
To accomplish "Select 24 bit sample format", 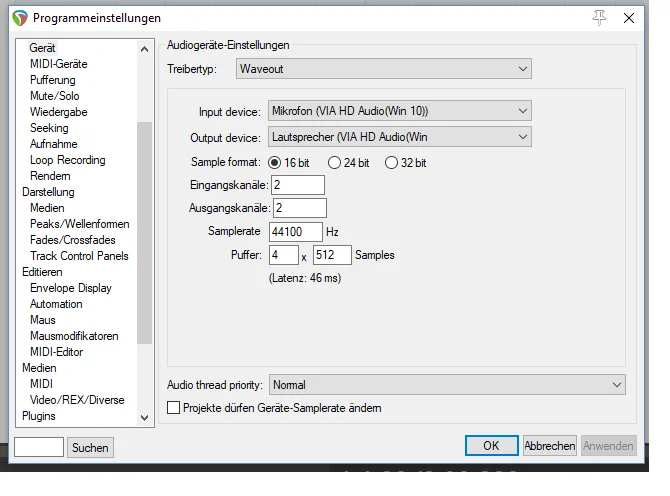I will tap(334, 163).
